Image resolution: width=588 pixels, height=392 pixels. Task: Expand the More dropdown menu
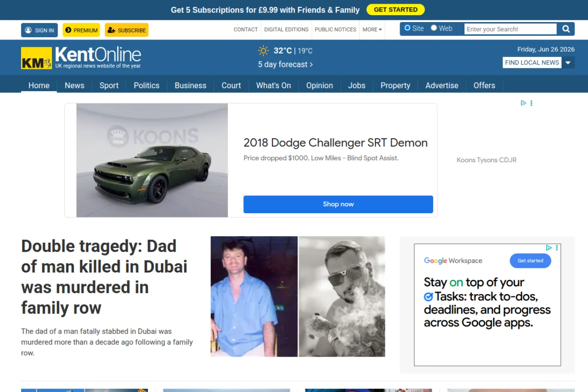[372, 29]
